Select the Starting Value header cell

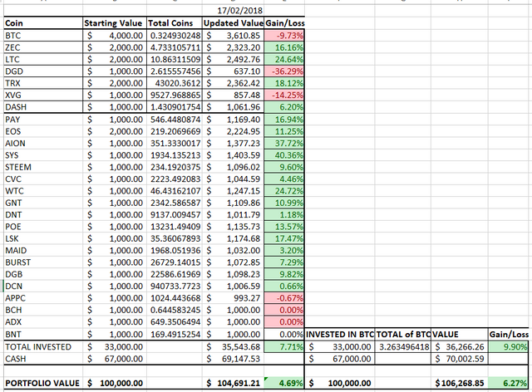pyautogui.click(x=115, y=23)
